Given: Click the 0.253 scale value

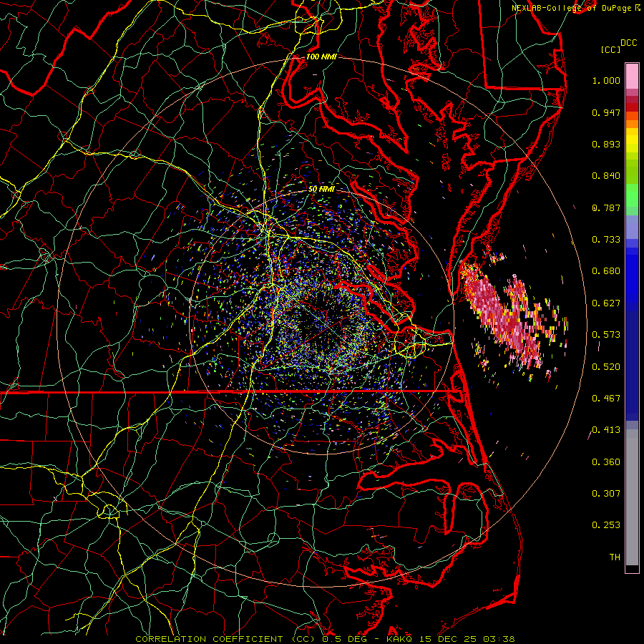Looking at the screenshot, I should pos(606,525).
